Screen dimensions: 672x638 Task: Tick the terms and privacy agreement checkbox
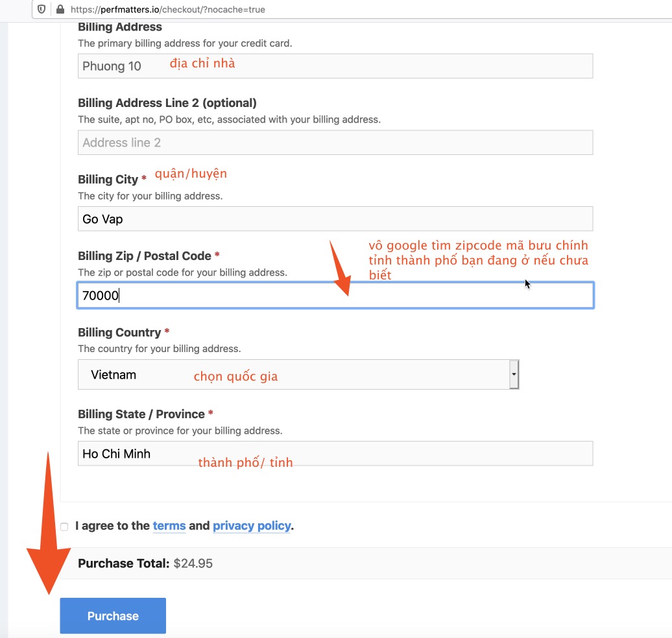coord(64,526)
